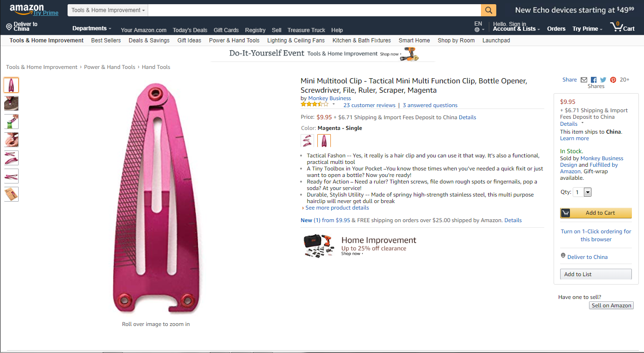Screen dimensions: 644x353
Task: Click the Amazon logo
Action: pos(27,8)
